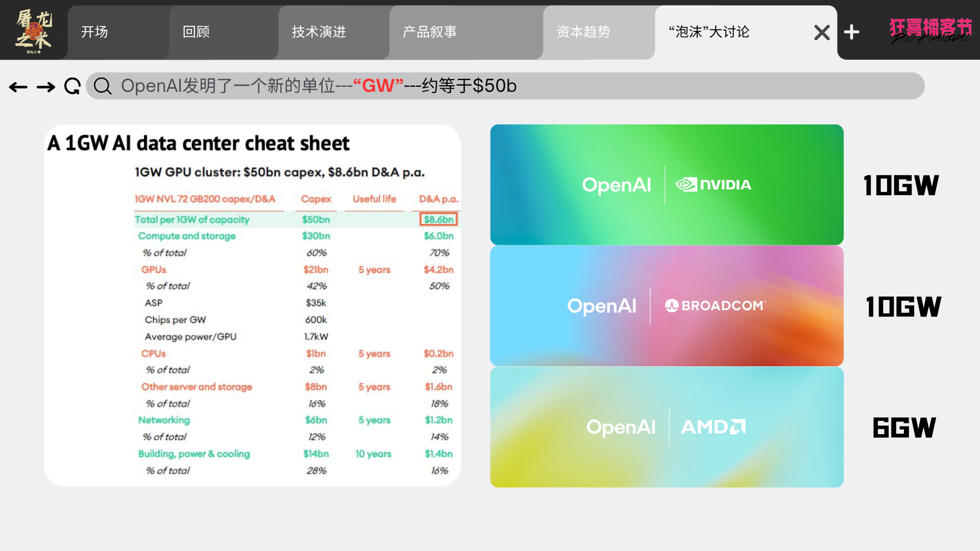Click the highlighted $8.6bn D&A cell
Screen dimensions: 980x551
[438, 219]
